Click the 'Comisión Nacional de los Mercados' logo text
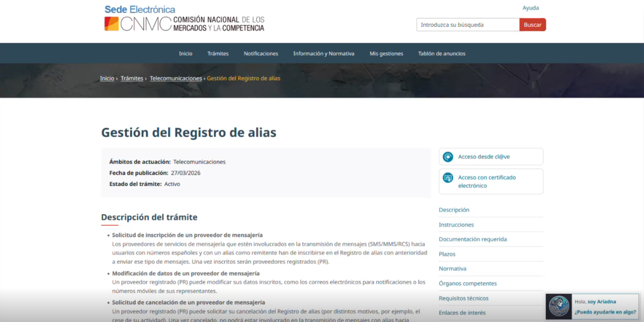 [219, 24]
